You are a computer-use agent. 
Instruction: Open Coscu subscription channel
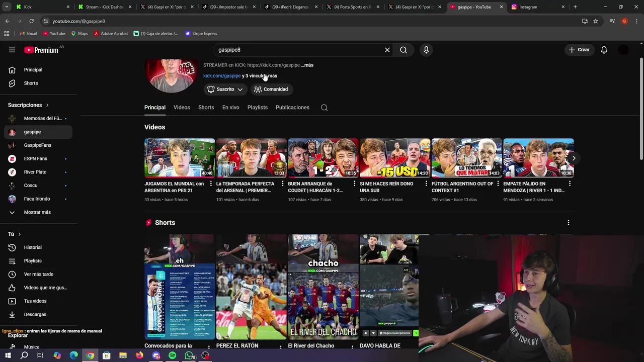(38, 186)
